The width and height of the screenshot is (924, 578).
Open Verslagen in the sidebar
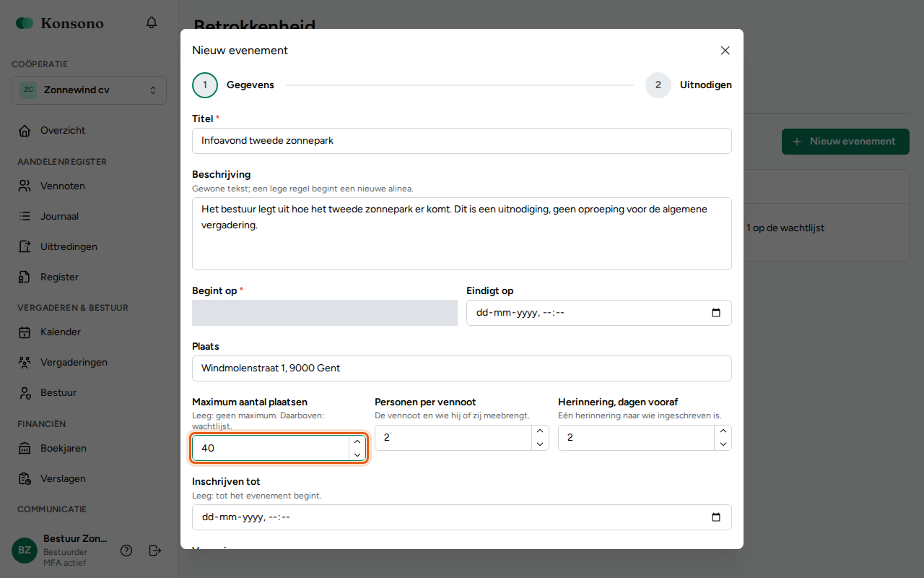coord(89,479)
